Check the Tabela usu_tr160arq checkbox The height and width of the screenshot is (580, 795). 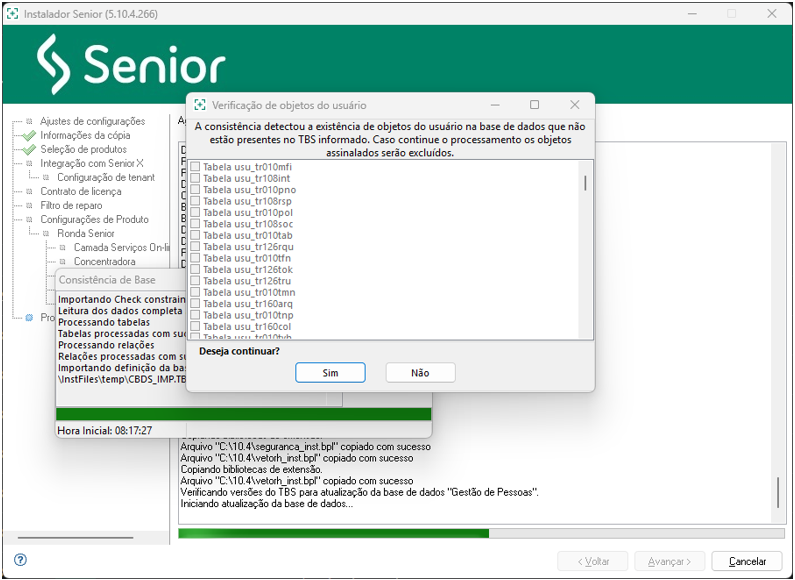195,303
